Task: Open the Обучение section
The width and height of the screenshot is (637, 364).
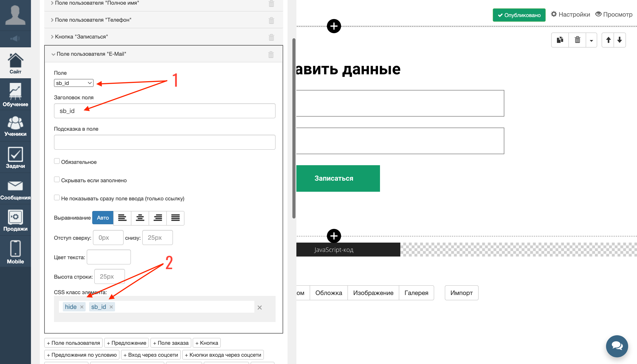Action: click(x=15, y=94)
